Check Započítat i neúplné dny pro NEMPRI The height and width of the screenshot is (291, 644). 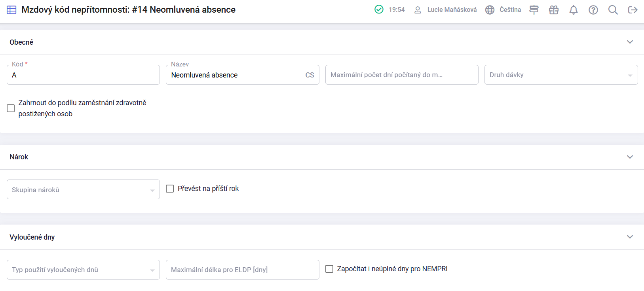[x=329, y=269]
